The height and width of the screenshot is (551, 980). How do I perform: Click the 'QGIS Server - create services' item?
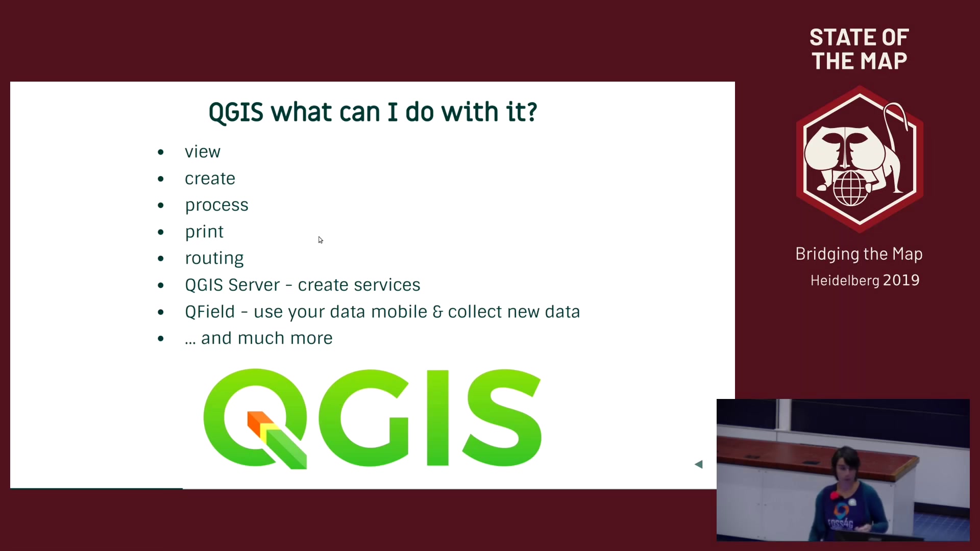[302, 285]
